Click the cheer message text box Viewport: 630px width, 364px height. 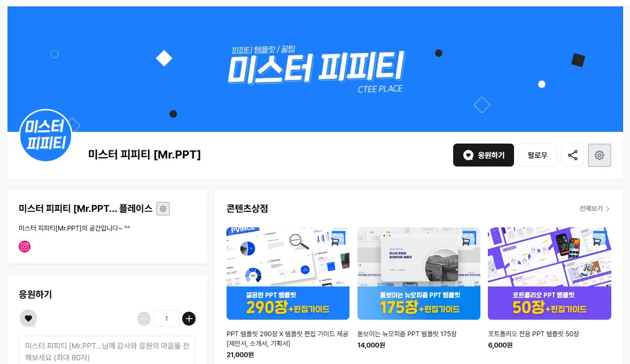pos(107,350)
